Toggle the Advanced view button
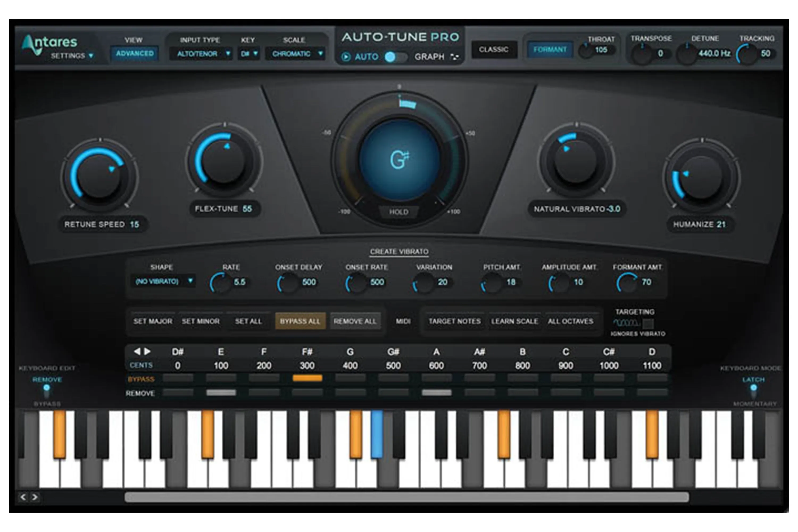798x532 pixels. [135, 54]
